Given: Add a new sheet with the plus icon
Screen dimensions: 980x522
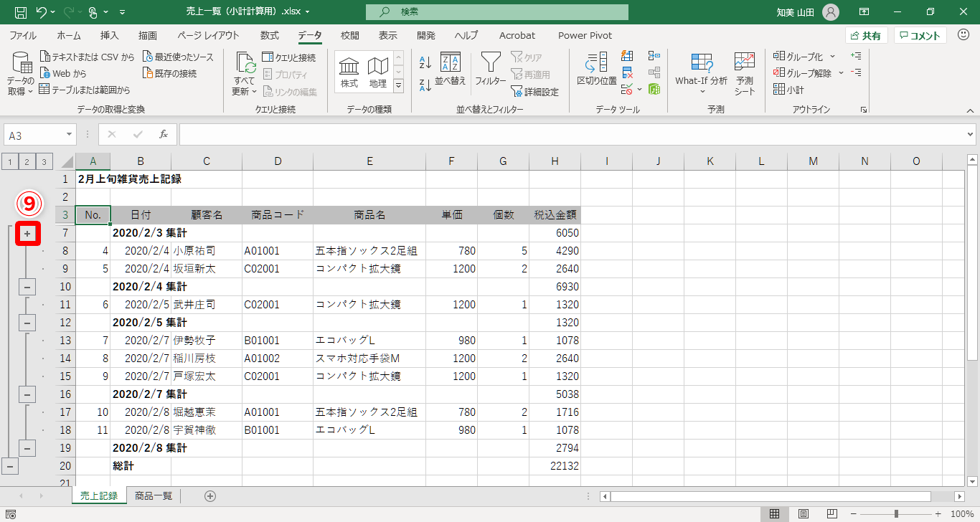Looking at the screenshot, I should pos(210,495).
